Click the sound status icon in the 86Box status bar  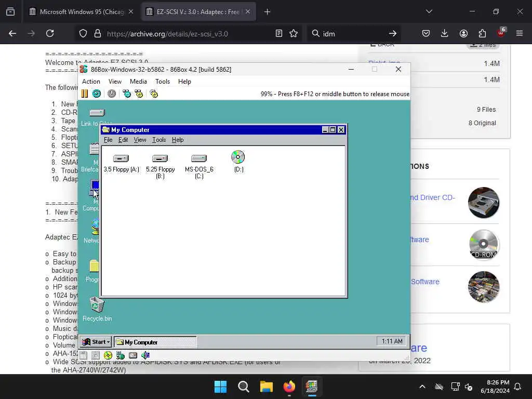click(145, 355)
